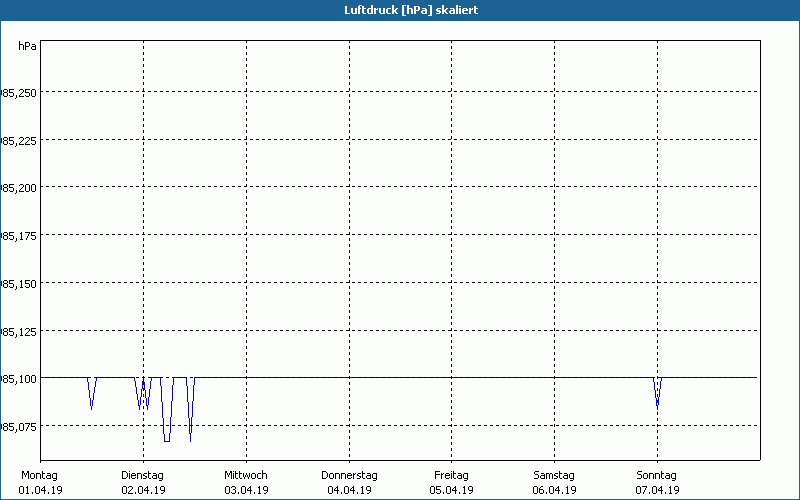800x500 pixels.
Task: Click the hPa unit label
Action: (x=27, y=46)
